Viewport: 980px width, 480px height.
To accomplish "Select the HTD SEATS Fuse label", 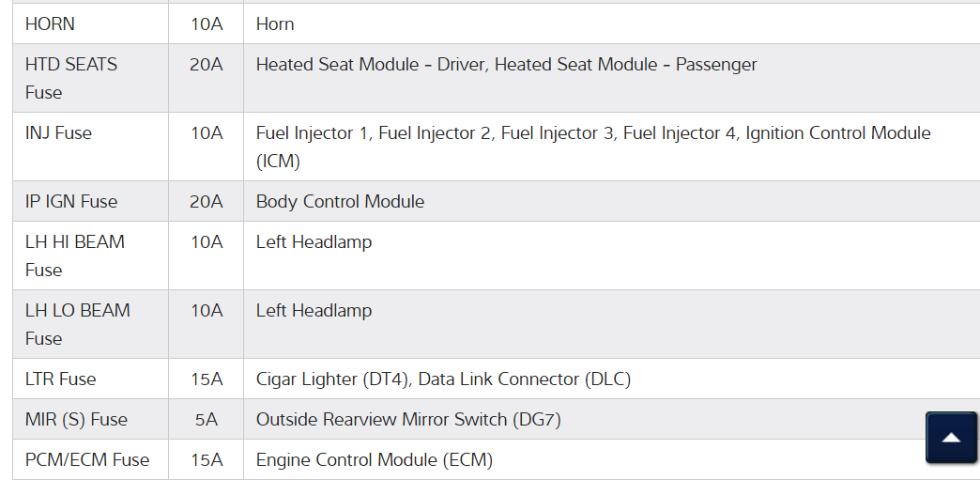I will point(70,78).
